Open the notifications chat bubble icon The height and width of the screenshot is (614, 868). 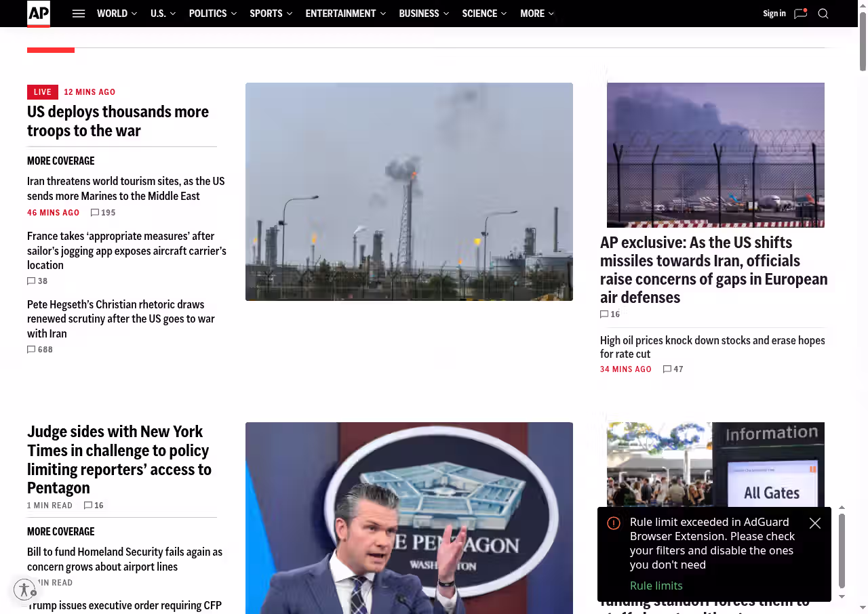[800, 14]
